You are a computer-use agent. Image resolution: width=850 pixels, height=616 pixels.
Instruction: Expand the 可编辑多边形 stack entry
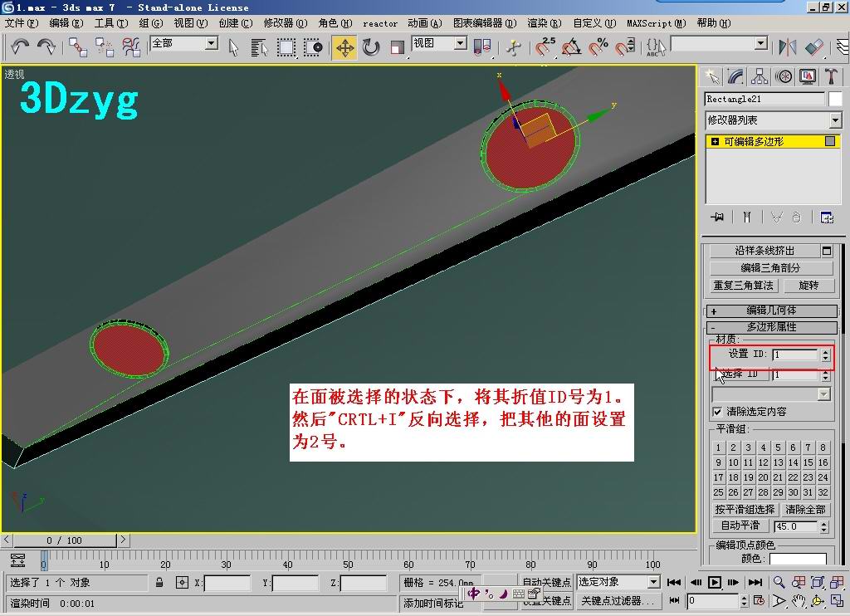(x=715, y=141)
